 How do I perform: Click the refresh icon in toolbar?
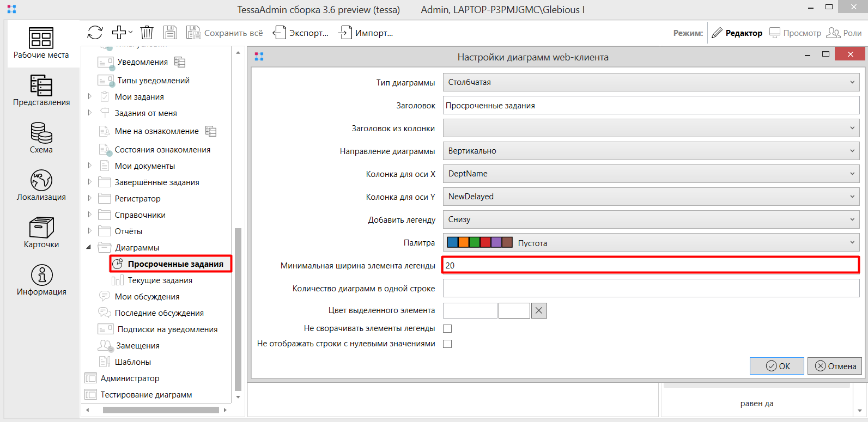coord(95,33)
